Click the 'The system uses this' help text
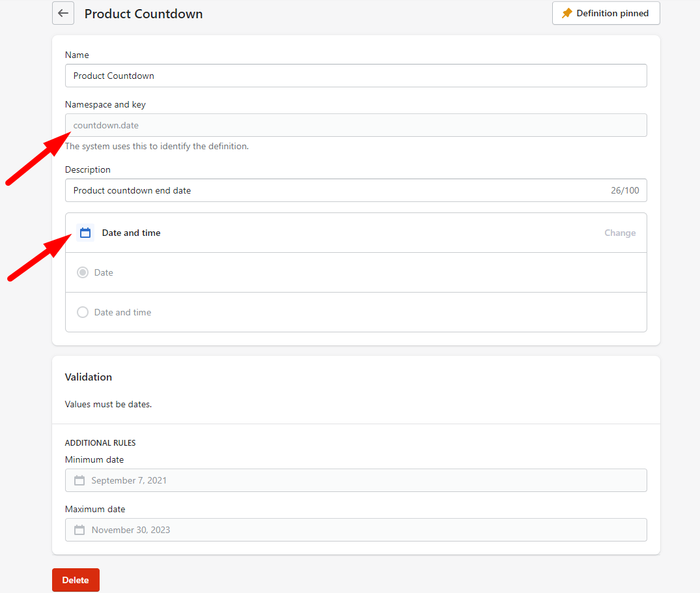 click(x=157, y=146)
